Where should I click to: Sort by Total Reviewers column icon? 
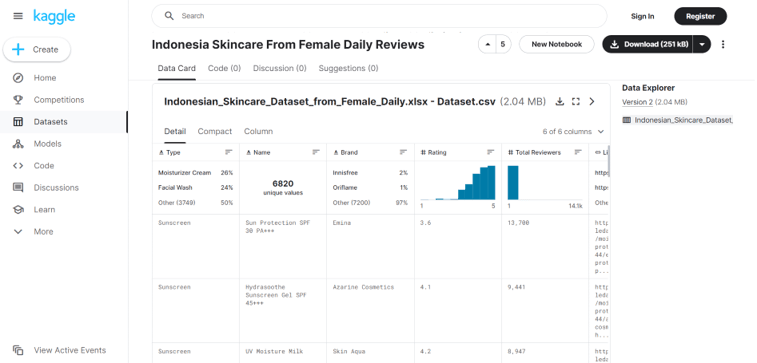pyautogui.click(x=578, y=152)
